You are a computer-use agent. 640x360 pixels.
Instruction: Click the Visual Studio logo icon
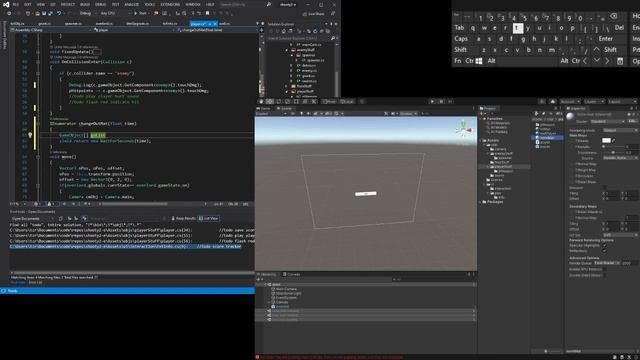pos(6,4)
